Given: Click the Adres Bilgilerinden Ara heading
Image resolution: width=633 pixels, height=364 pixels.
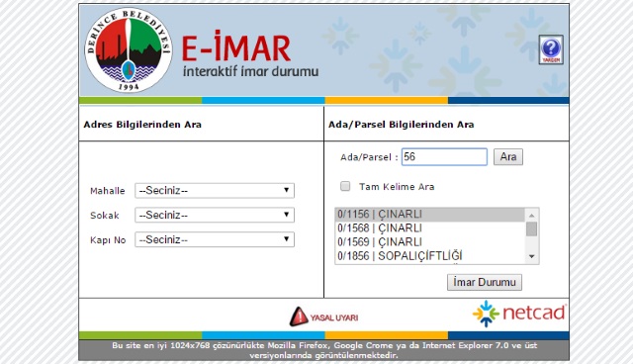Looking at the screenshot, I should tap(142, 125).
